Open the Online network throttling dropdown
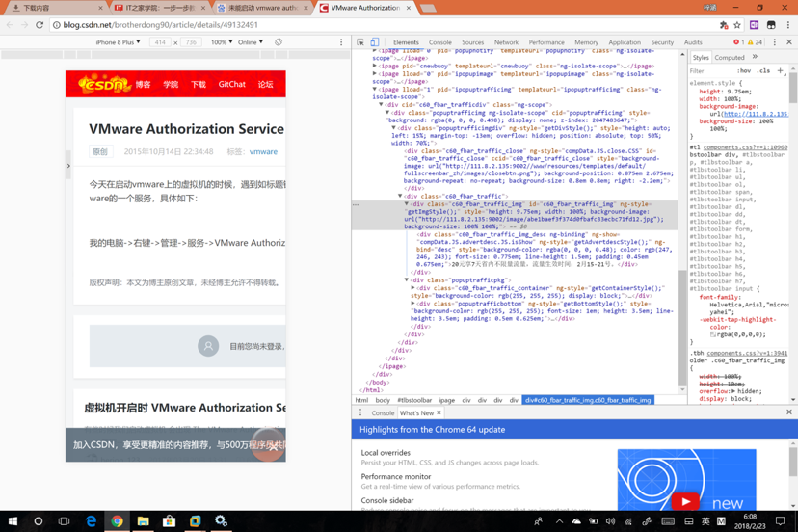Screen dimensions: 798x532 251,42
